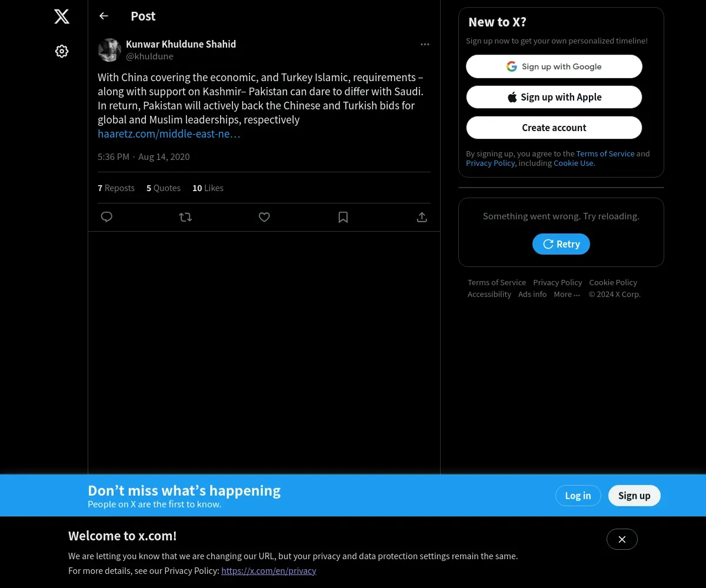Click Kunwar Khuldune Shahid's profile avatar
The image size is (706, 588).
coord(109,50)
